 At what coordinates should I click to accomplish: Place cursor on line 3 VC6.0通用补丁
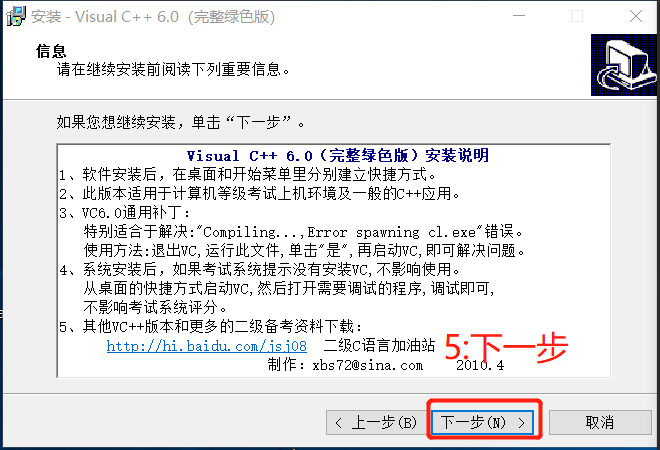[124, 212]
